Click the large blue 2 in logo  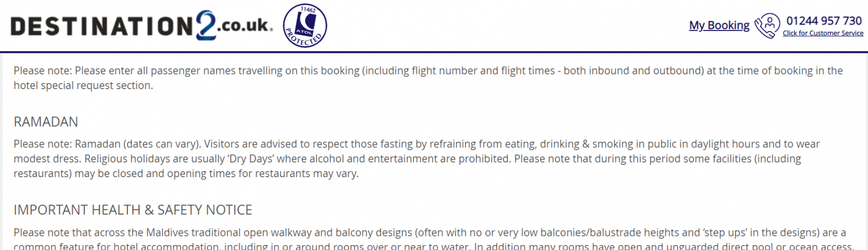[206, 25]
